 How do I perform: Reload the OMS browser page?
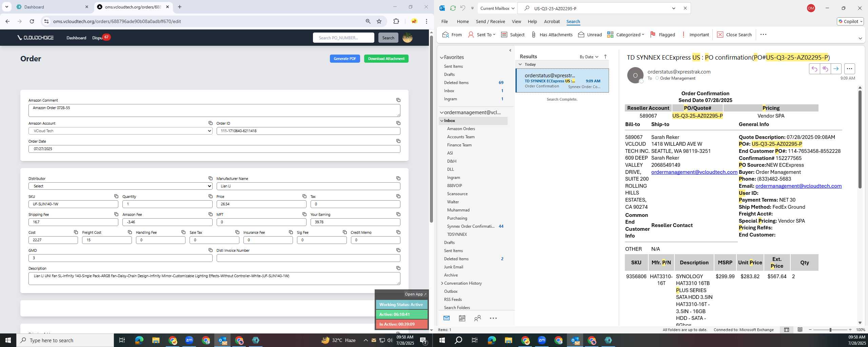coord(32,21)
